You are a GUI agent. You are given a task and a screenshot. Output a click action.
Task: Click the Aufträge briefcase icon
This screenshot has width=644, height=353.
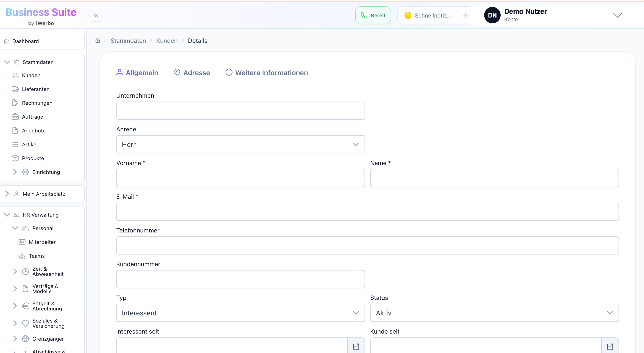(15, 116)
